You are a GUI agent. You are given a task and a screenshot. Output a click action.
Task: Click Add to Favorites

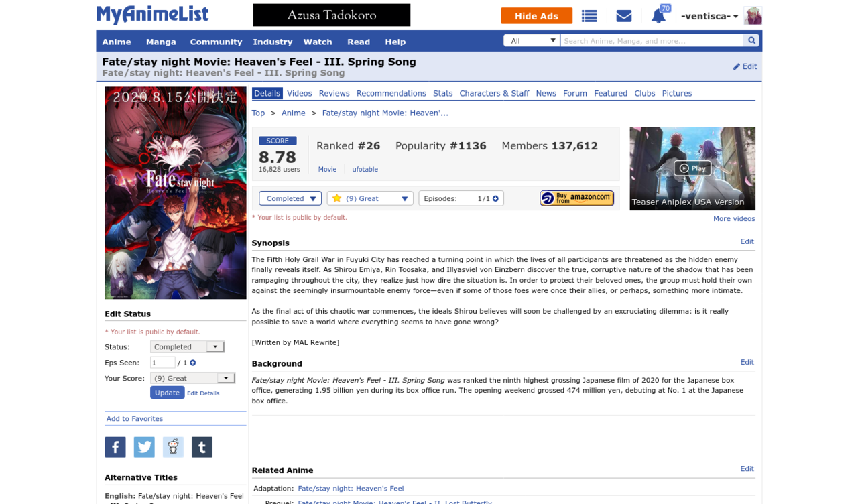pos(135,418)
